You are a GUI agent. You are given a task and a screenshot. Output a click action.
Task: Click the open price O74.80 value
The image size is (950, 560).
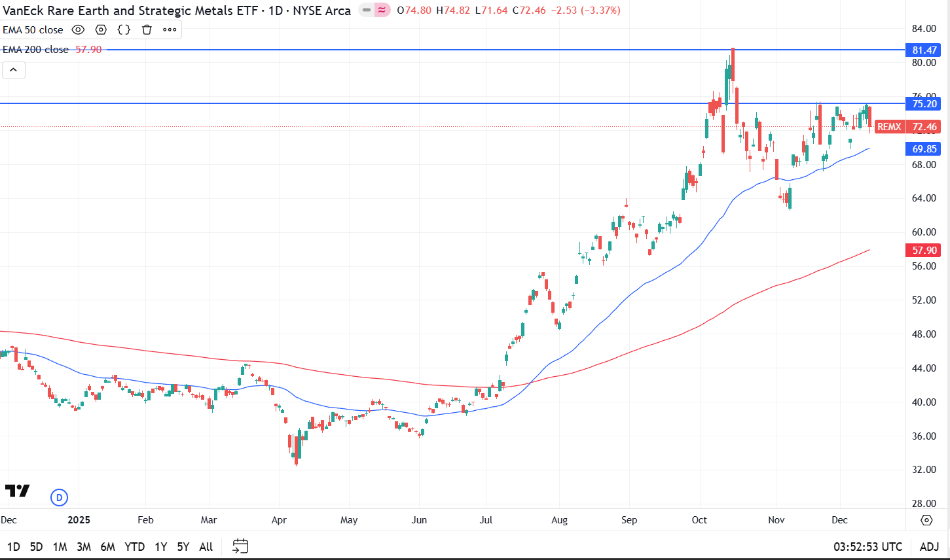point(414,10)
